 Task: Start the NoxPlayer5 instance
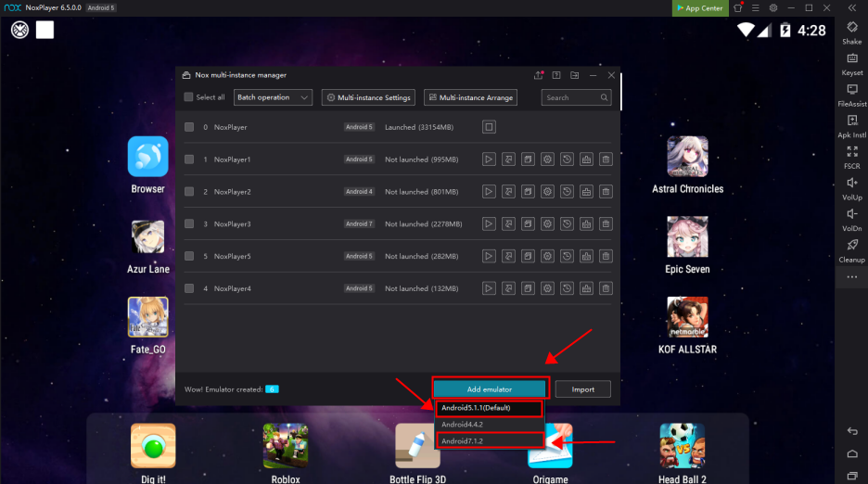489,256
